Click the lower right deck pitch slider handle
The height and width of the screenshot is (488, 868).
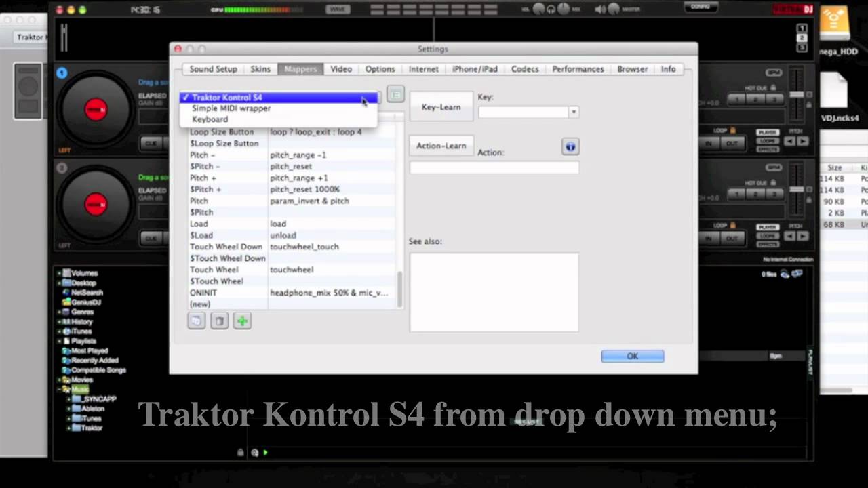tap(797, 190)
